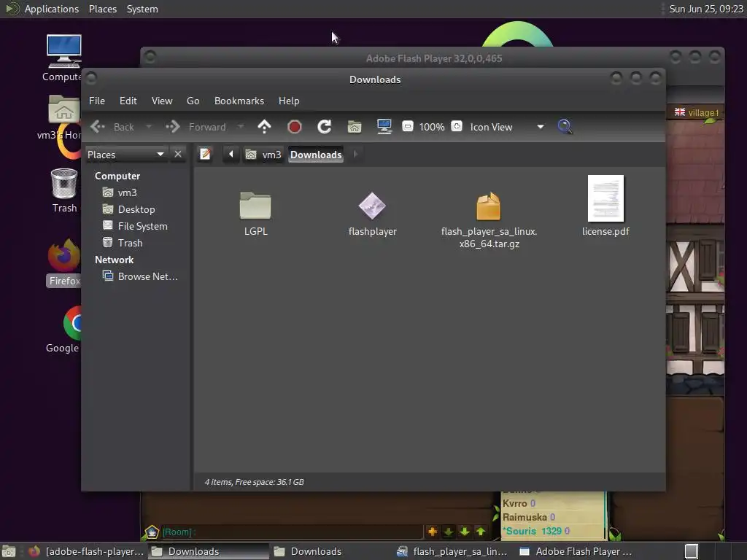
Task: Click the 100% zoom level
Action: point(432,127)
